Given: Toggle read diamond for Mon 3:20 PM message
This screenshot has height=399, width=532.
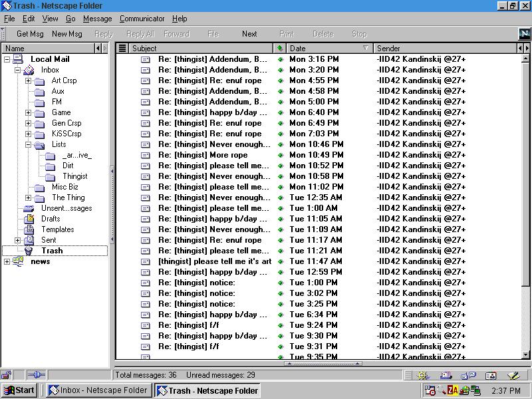Looking at the screenshot, I should click(x=280, y=70).
